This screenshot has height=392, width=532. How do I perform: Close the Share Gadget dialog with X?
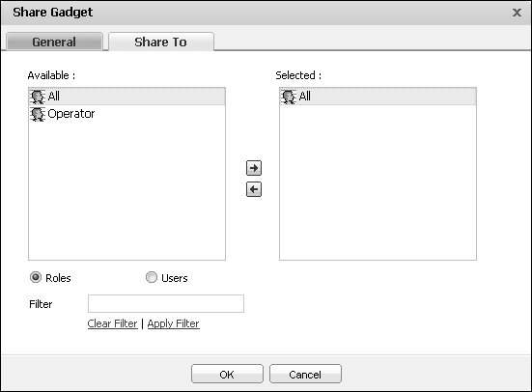tap(517, 13)
